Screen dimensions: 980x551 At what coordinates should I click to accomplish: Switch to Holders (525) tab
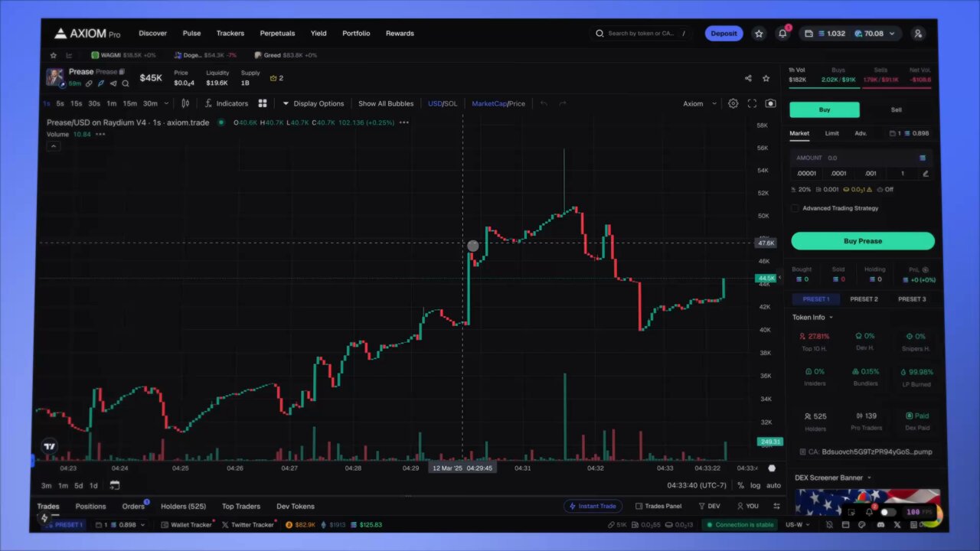pyautogui.click(x=183, y=506)
